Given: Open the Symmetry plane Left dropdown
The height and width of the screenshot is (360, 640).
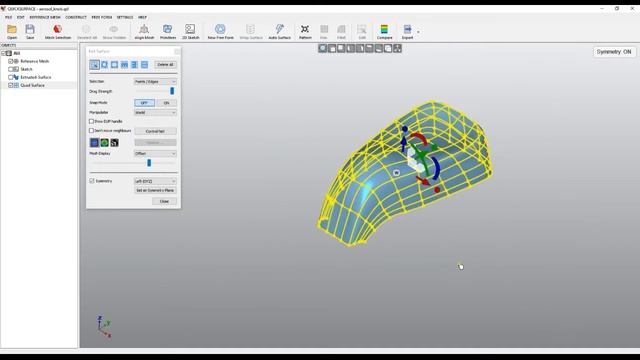Looking at the screenshot, I should [x=155, y=181].
